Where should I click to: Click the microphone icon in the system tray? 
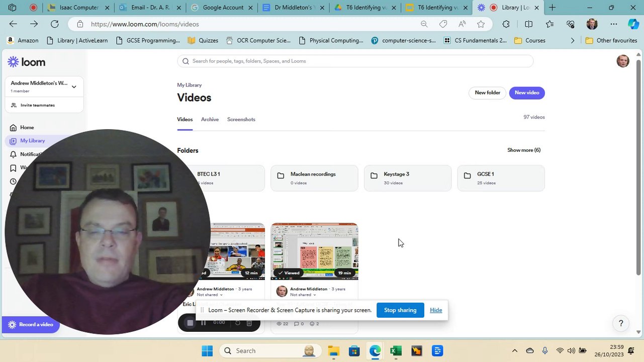point(545,351)
